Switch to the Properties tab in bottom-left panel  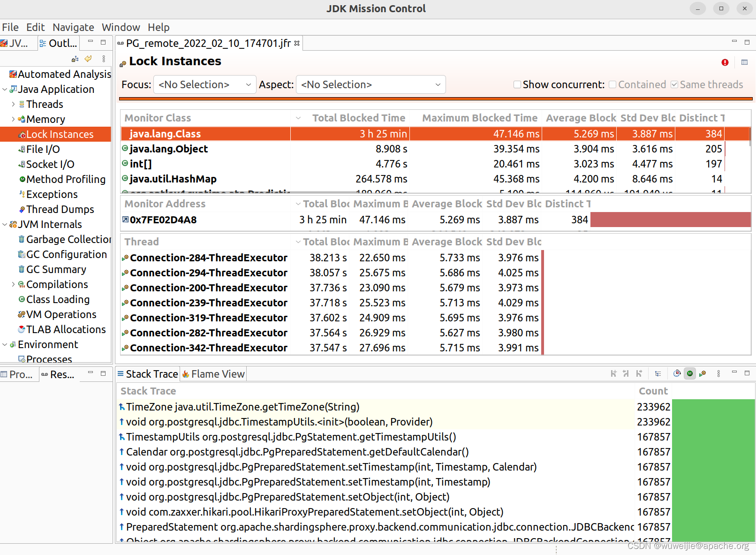point(18,374)
